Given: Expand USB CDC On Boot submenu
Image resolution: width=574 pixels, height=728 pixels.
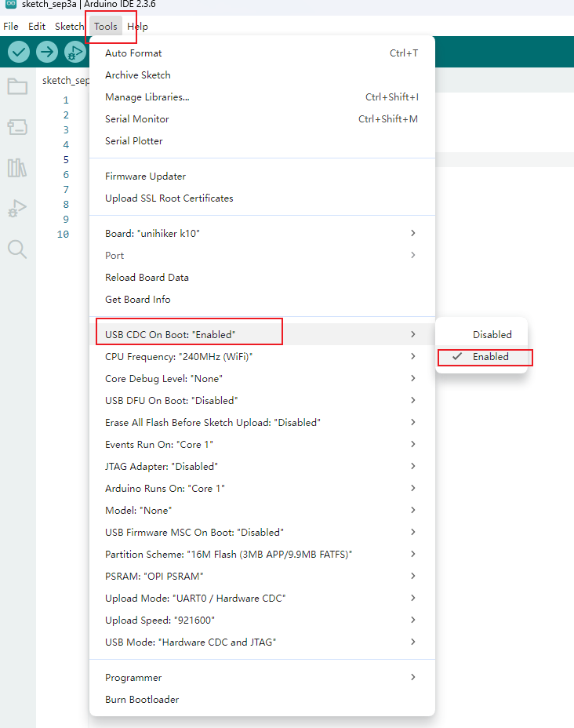Looking at the screenshot, I should point(262,334).
